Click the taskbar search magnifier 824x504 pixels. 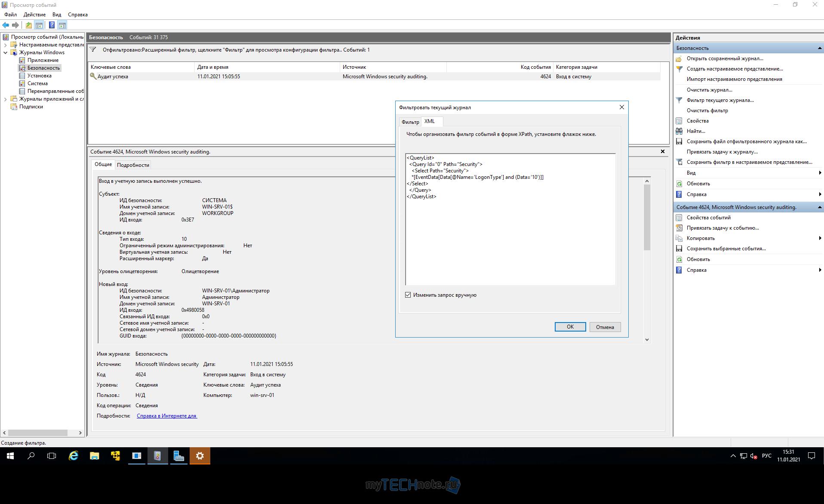(x=31, y=456)
